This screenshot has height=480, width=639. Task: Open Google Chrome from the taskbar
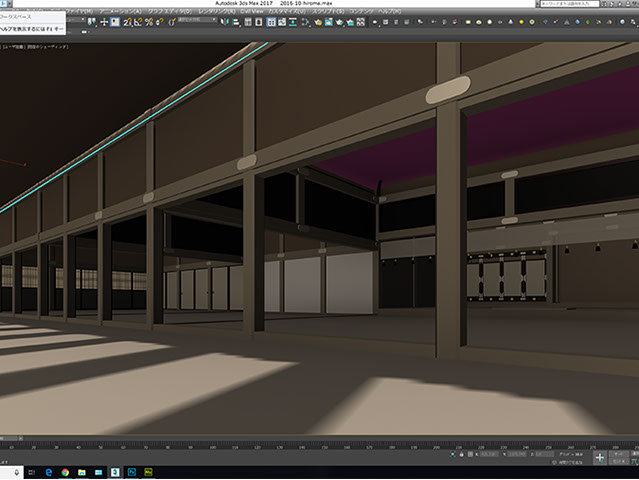click(x=65, y=471)
